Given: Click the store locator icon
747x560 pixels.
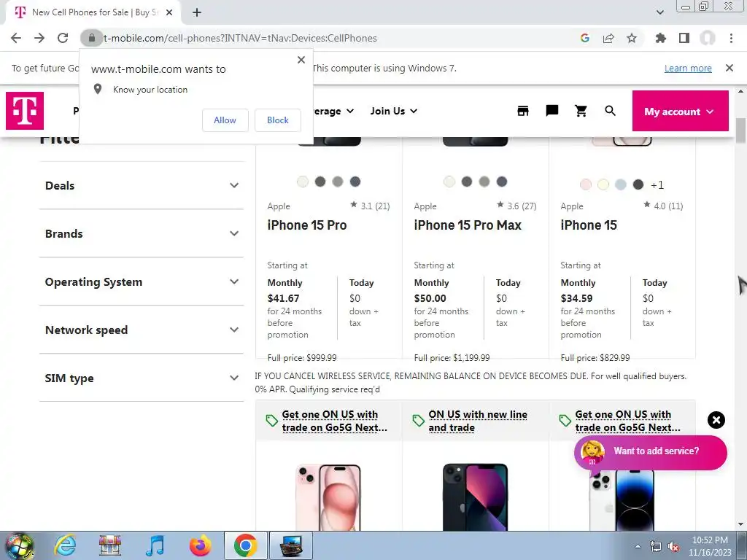Looking at the screenshot, I should 523,111.
